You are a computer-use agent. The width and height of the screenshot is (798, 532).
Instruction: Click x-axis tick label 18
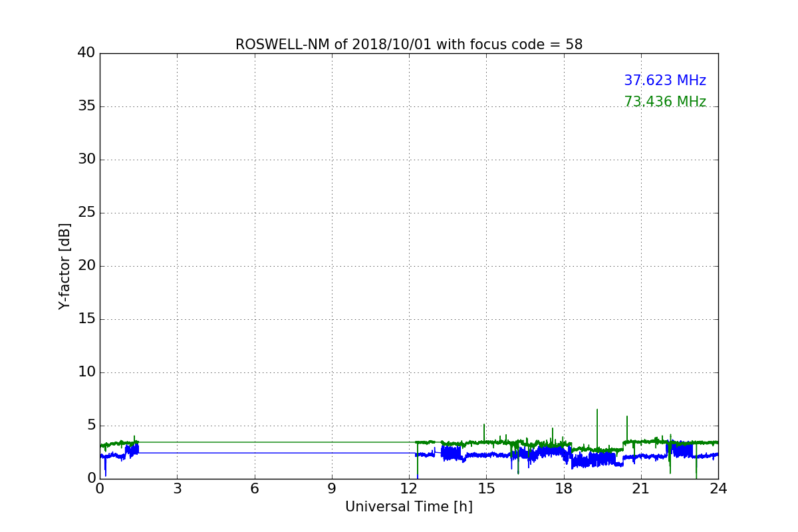(x=564, y=488)
